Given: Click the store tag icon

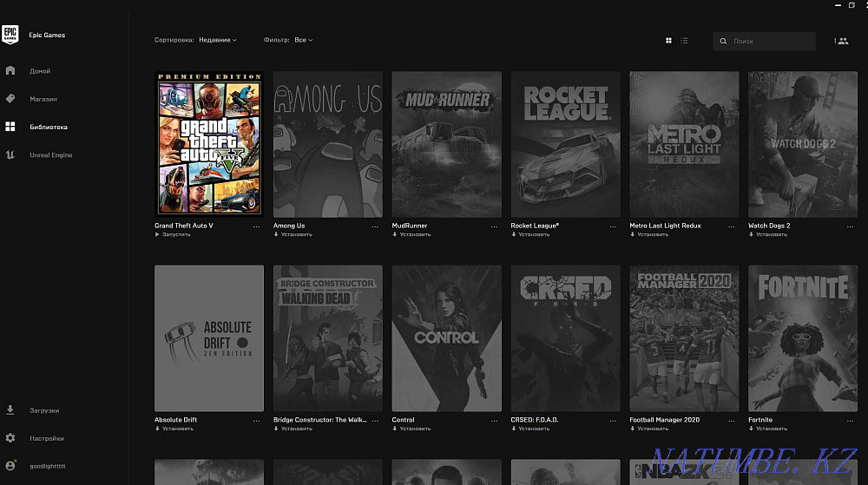Looking at the screenshot, I should click(x=10, y=98).
